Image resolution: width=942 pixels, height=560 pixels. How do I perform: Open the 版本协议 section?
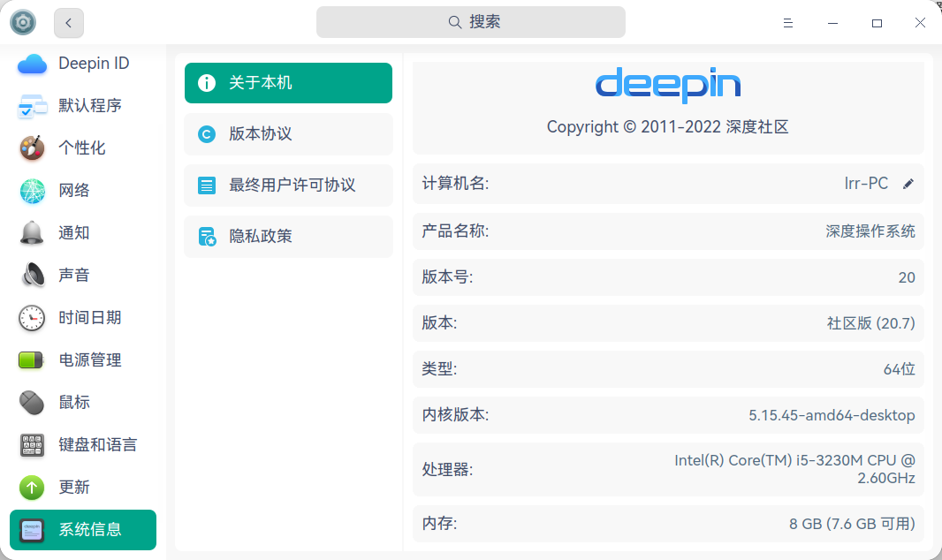pyautogui.click(x=288, y=134)
